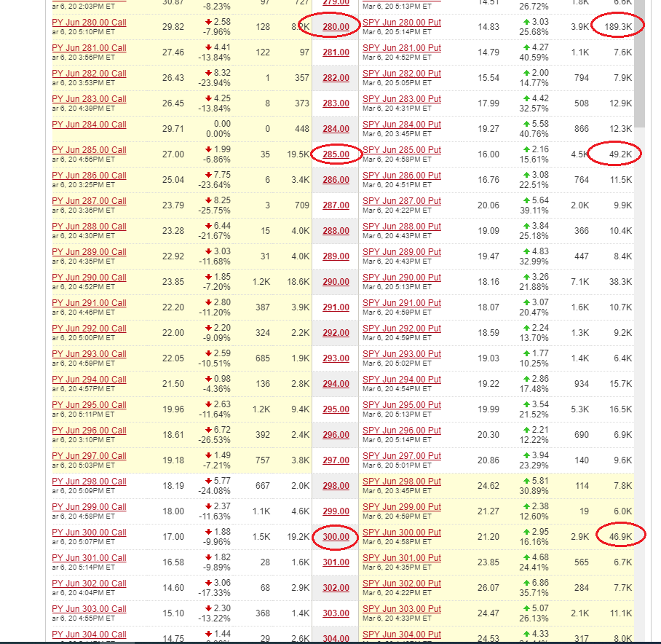Click the 49.2K open interest value
This screenshot has height=644, width=661.
point(620,154)
